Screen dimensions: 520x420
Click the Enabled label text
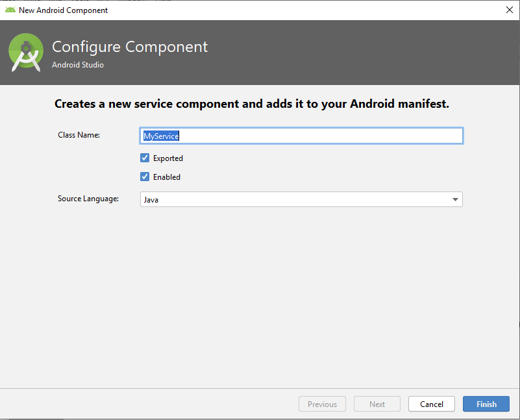click(x=166, y=177)
